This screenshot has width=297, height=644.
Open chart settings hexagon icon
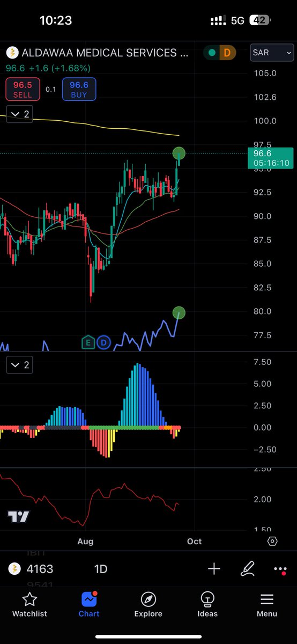coord(272,541)
